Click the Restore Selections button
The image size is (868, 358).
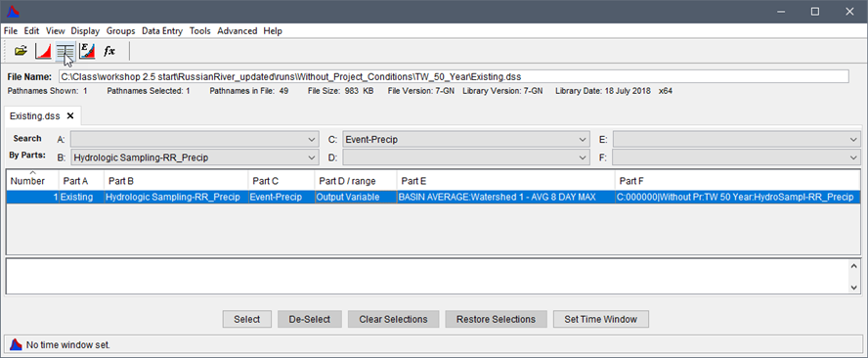(x=496, y=319)
